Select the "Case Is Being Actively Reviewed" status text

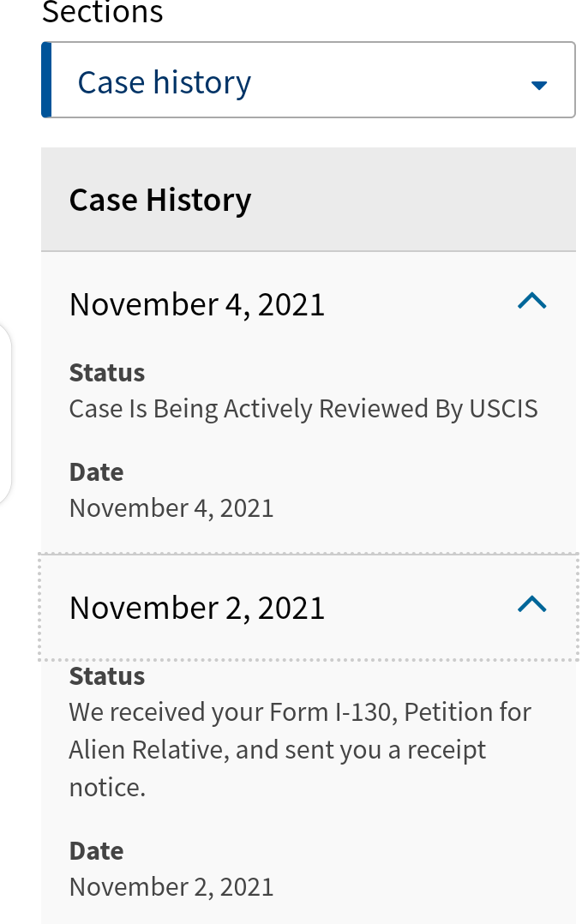(x=303, y=409)
